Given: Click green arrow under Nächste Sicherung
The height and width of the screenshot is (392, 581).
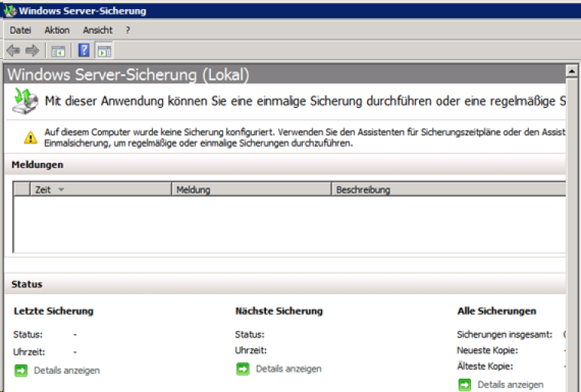Looking at the screenshot, I should pyautogui.click(x=242, y=368).
